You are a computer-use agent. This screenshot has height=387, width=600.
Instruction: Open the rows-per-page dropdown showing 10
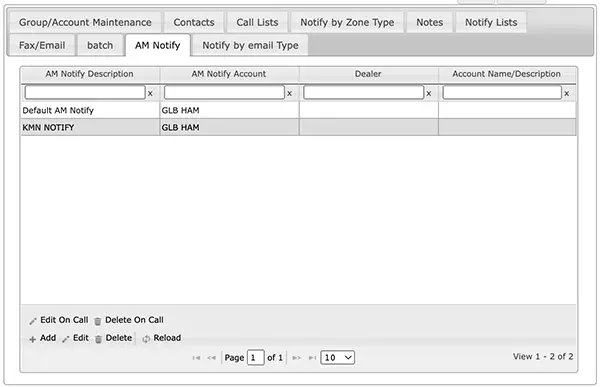[338, 358]
